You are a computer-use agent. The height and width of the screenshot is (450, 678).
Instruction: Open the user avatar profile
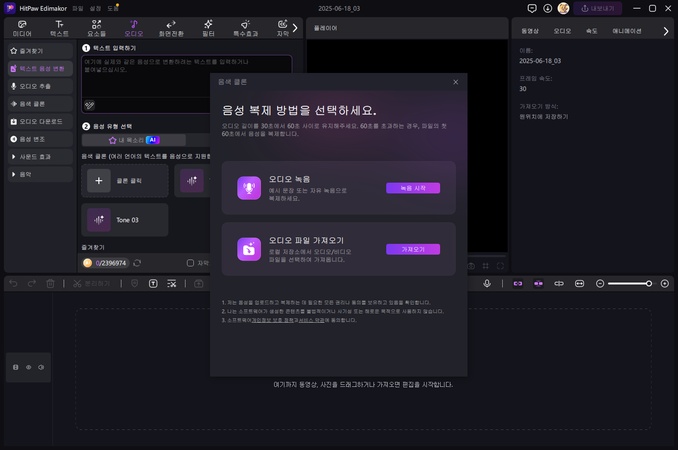coord(563,8)
